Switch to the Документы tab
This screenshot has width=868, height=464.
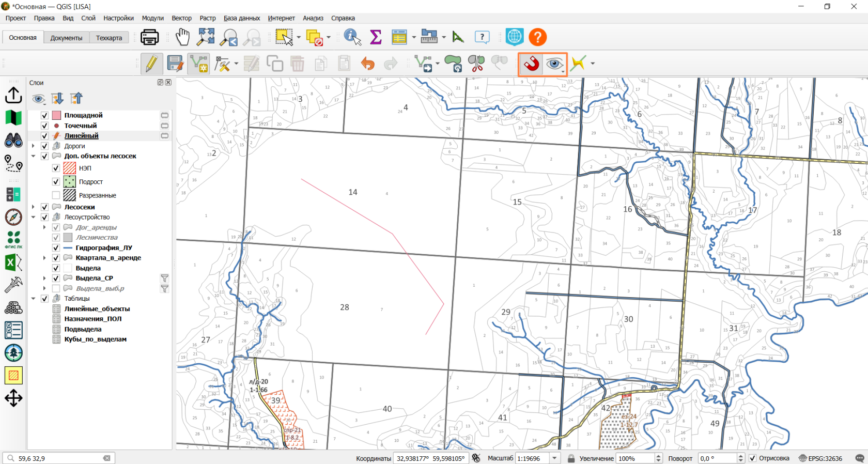pos(66,38)
